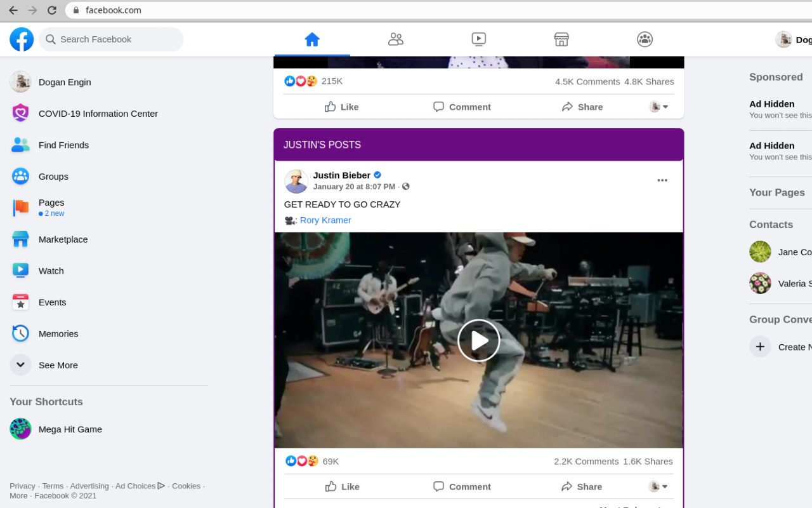Open the Groups icon in top navigation
The image size is (812, 508).
[645, 39]
